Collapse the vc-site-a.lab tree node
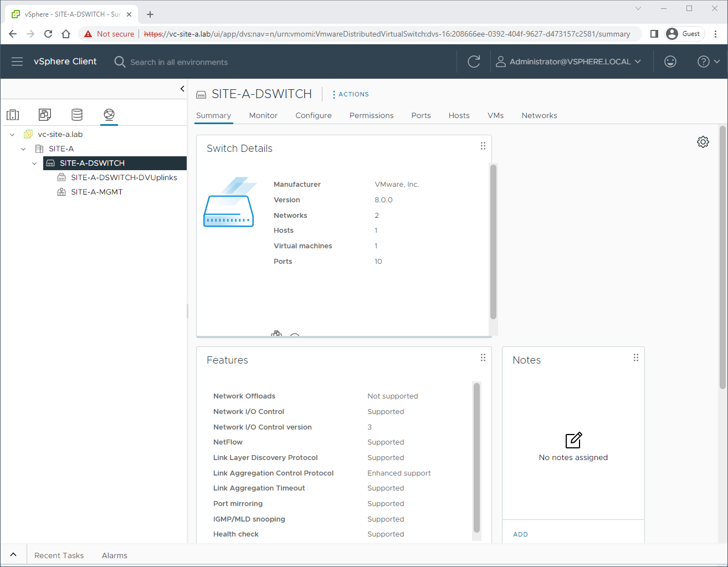 pyautogui.click(x=12, y=135)
